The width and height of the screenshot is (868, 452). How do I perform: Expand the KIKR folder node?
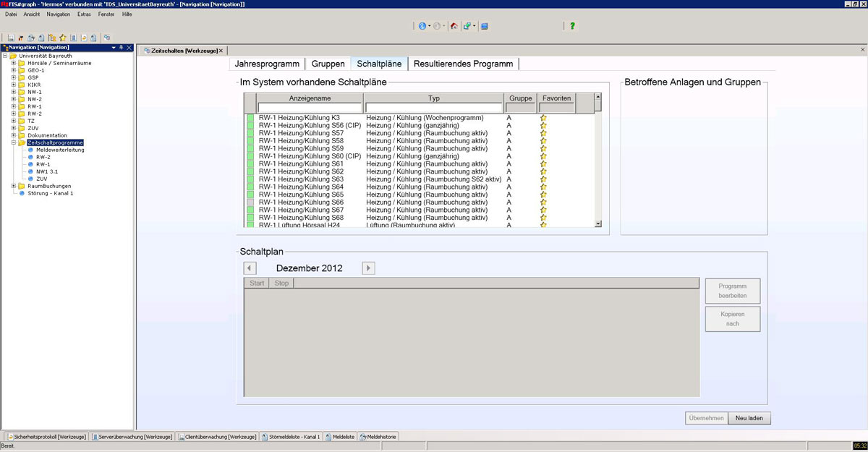(x=13, y=85)
